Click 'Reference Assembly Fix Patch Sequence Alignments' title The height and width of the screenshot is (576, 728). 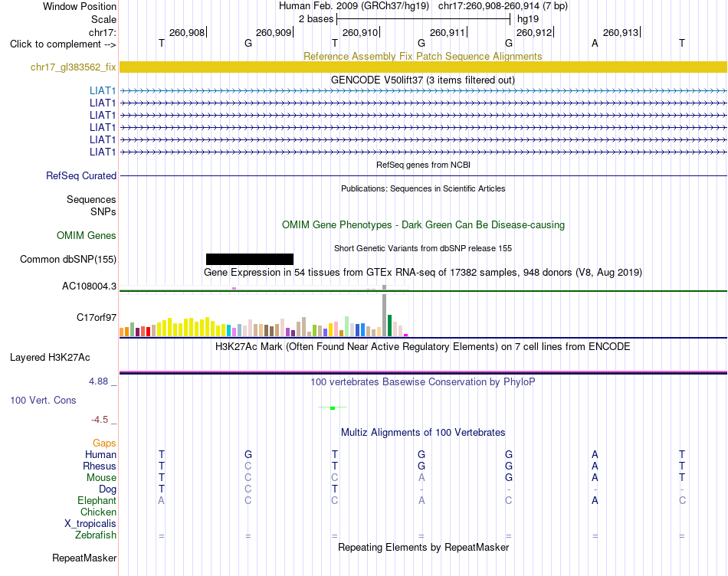(x=423, y=56)
